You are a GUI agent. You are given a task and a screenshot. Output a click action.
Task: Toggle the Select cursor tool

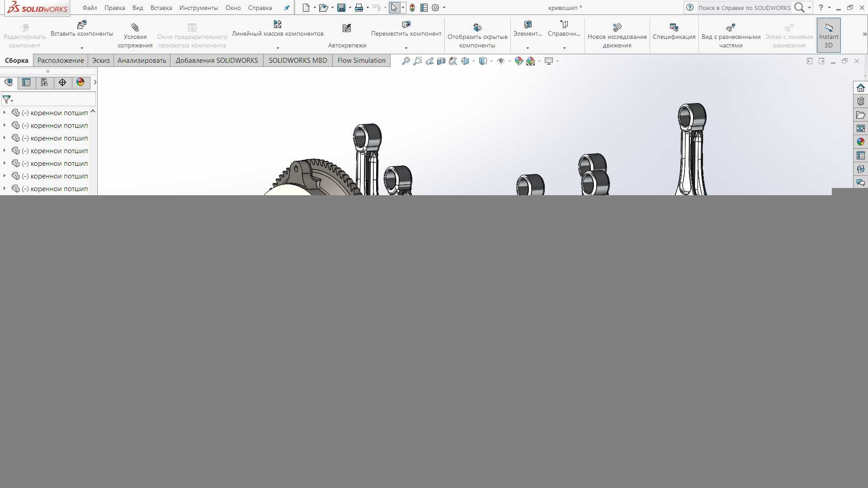[394, 8]
